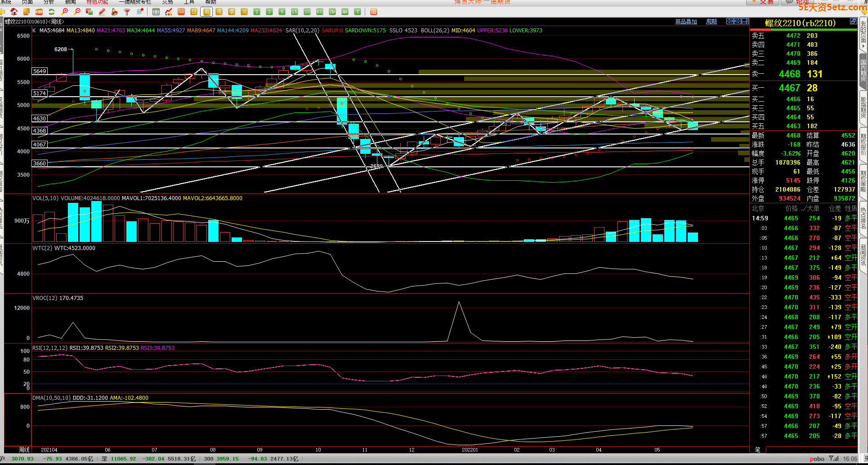
Task: Click the signal strength status icon
Action: tap(834, 459)
